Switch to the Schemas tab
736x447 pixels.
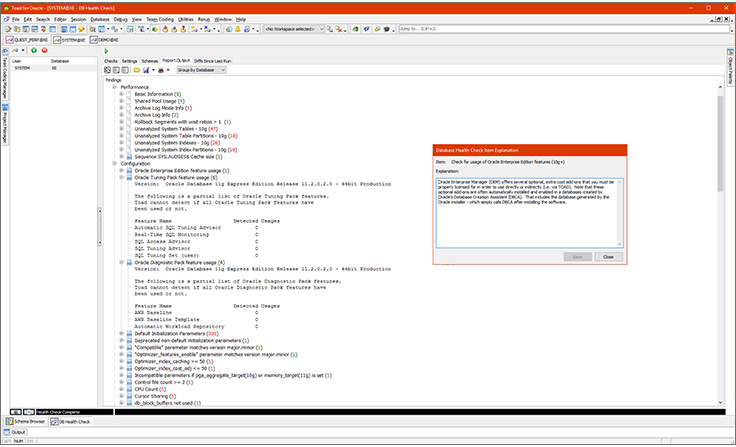coord(150,61)
